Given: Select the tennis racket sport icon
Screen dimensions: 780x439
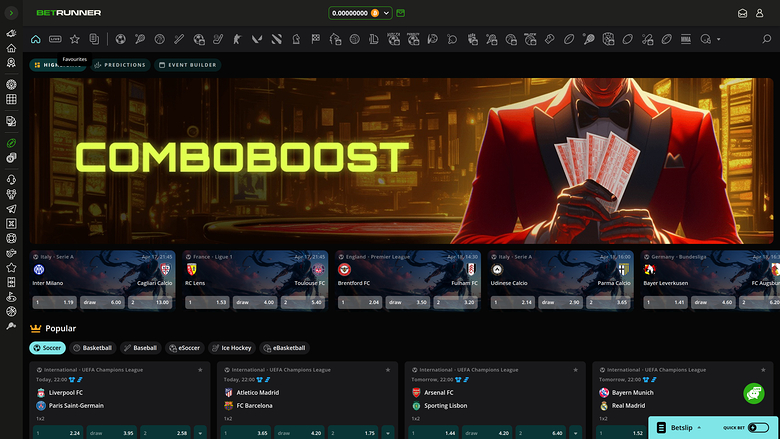Looking at the screenshot, I should coord(140,39).
